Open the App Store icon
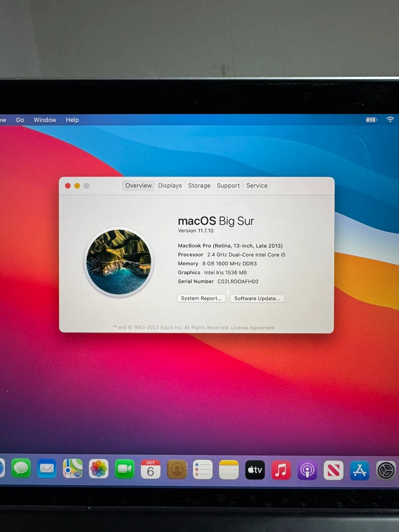Screen dimensions: 399x532 tap(359, 471)
